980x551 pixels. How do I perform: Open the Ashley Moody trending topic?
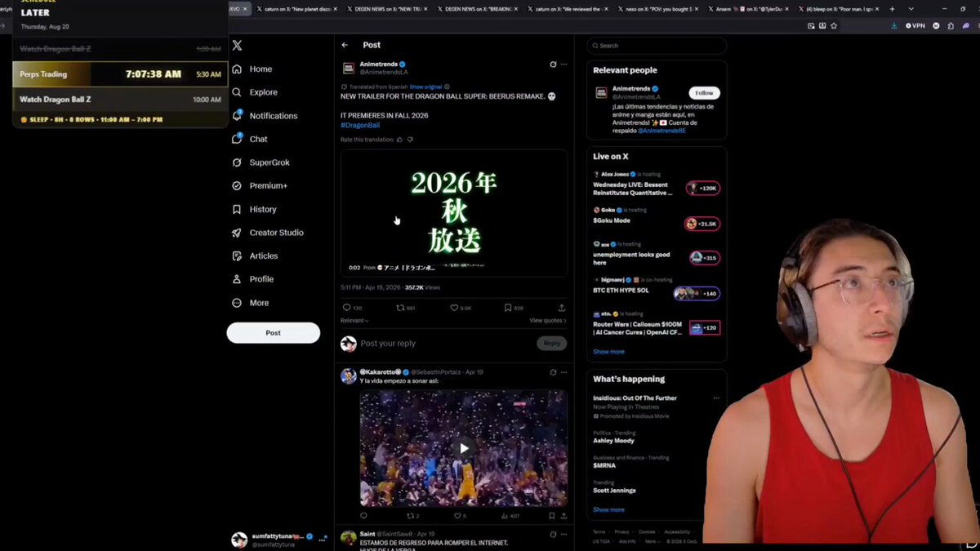613,441
